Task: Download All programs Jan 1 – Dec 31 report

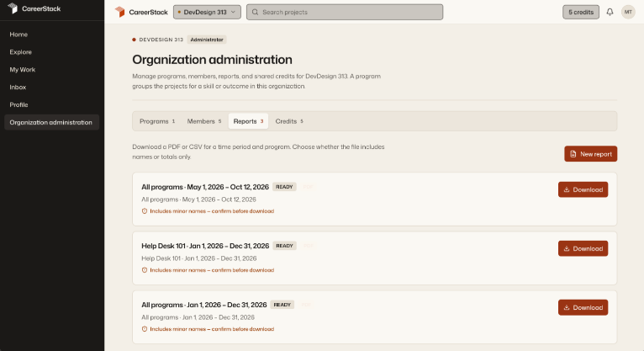Action: click(583, 307)
